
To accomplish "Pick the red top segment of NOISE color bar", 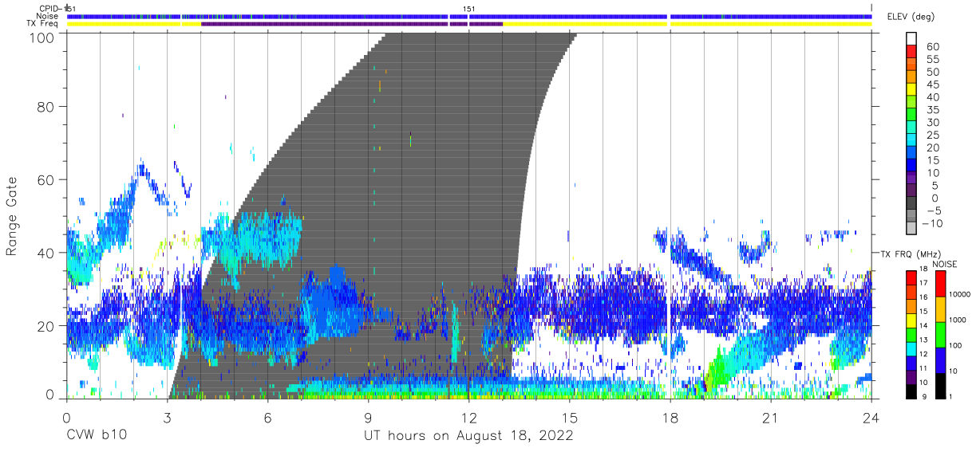I will pyautogui.click(x=939, y=284).
